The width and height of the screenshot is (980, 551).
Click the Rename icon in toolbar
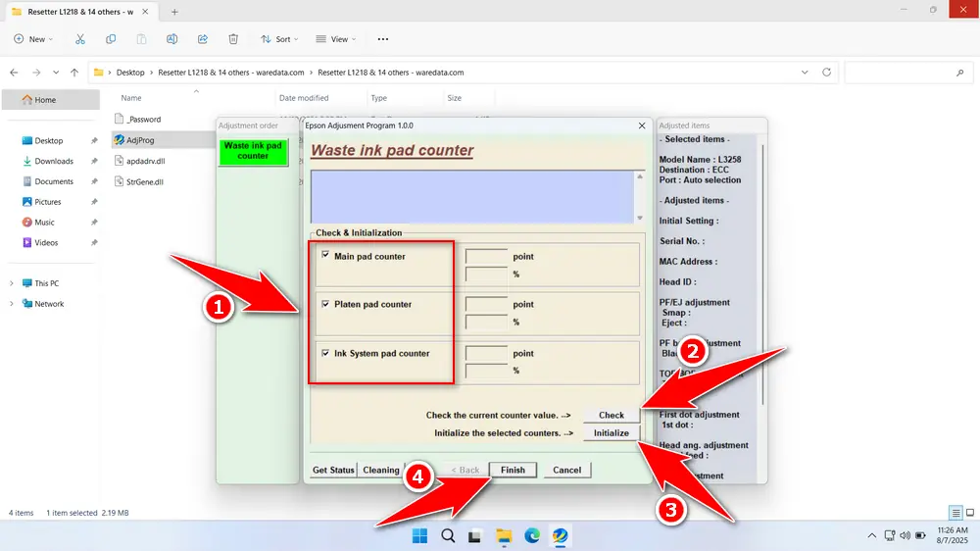(171, 39)
